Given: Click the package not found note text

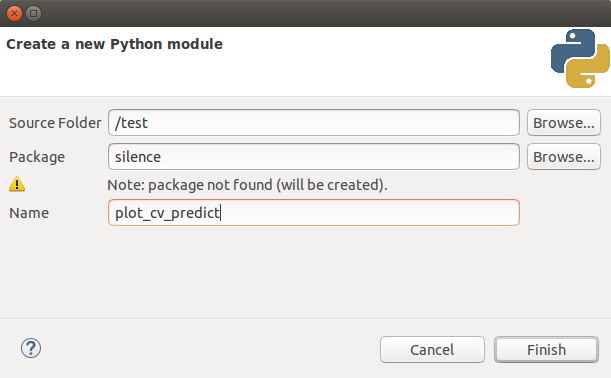Looking at the screenshot, I should (247, 185).
